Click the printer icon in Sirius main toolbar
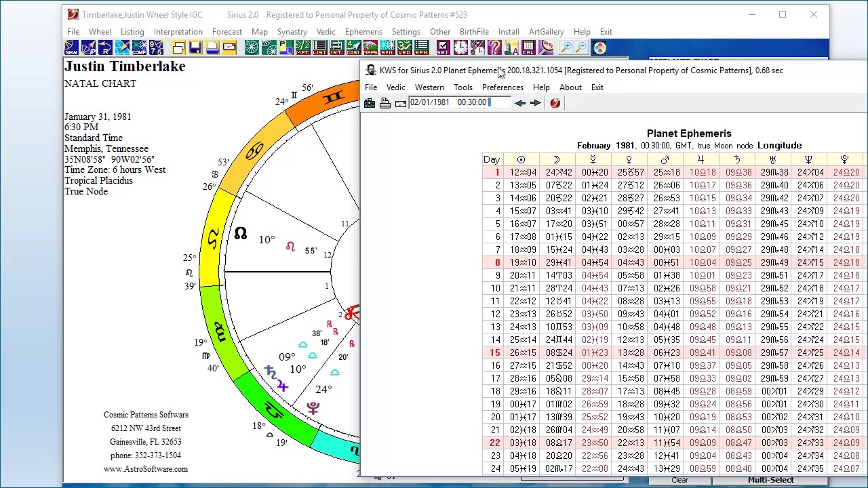Viewport: 868px width, 488px height. coord(212,48)
